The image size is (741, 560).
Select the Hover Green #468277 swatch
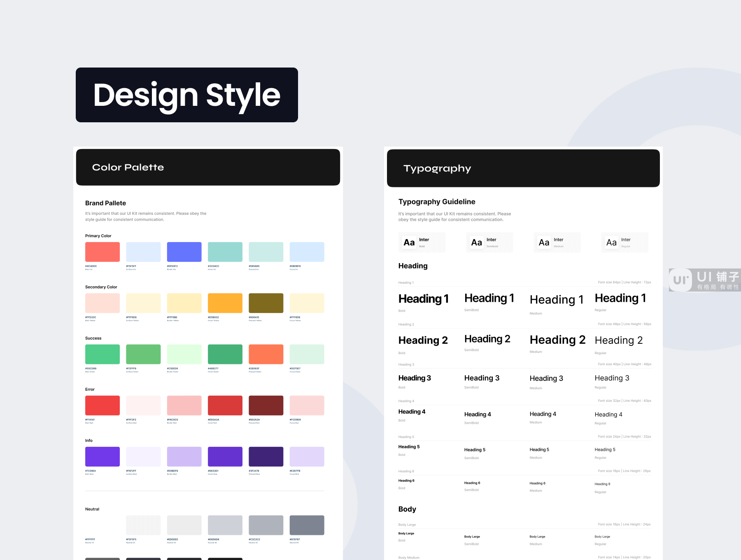225,354
